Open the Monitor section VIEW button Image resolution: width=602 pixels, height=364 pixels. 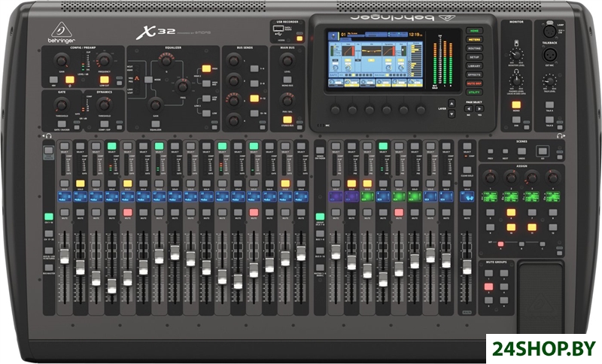528,127
